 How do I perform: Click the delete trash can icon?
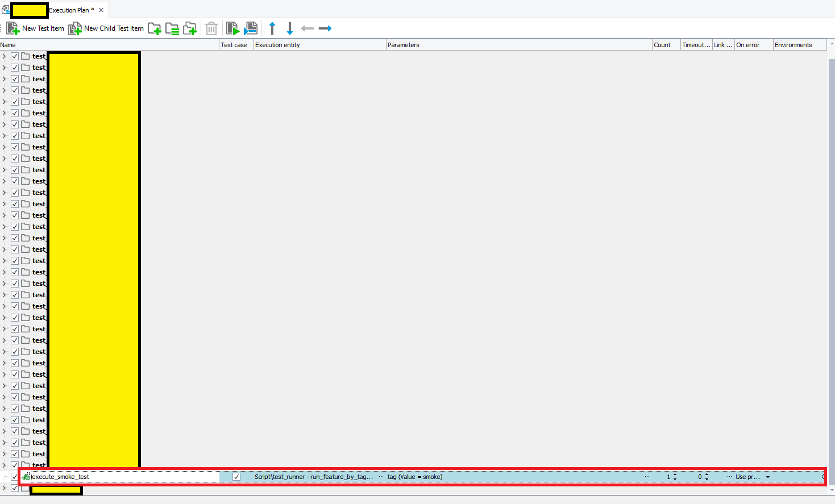(x=211, y=28)
